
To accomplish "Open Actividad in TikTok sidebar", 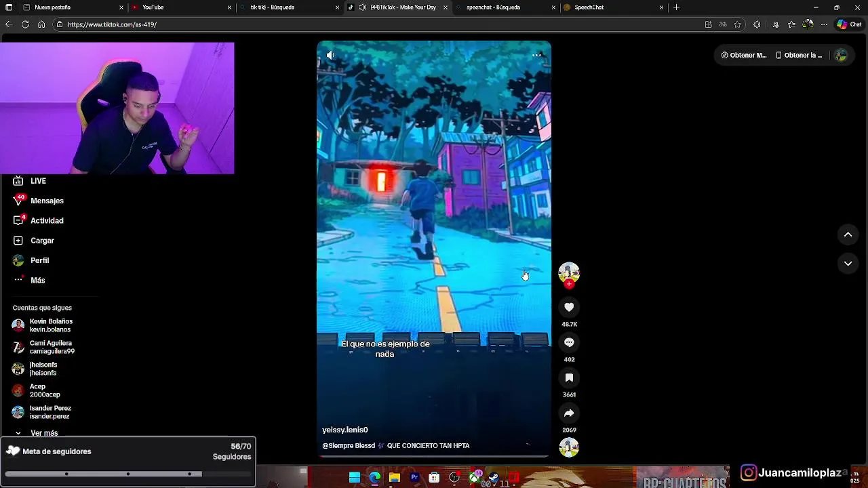I will [39, 220].
